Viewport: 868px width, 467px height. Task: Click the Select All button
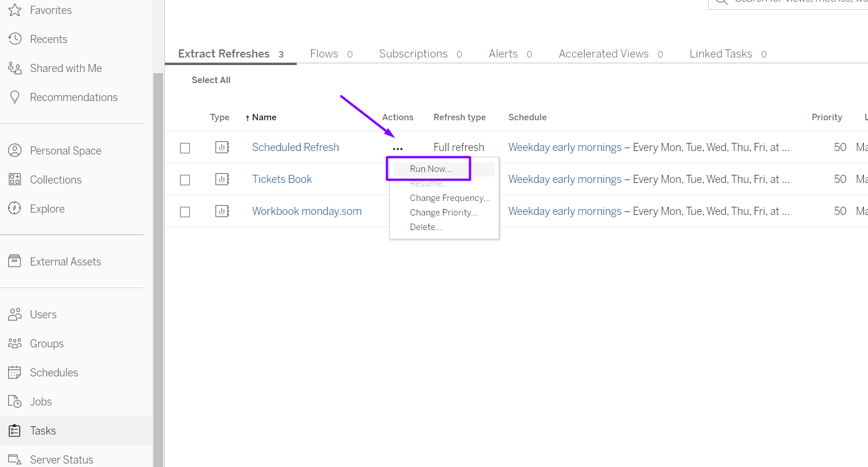coord(211,80)
